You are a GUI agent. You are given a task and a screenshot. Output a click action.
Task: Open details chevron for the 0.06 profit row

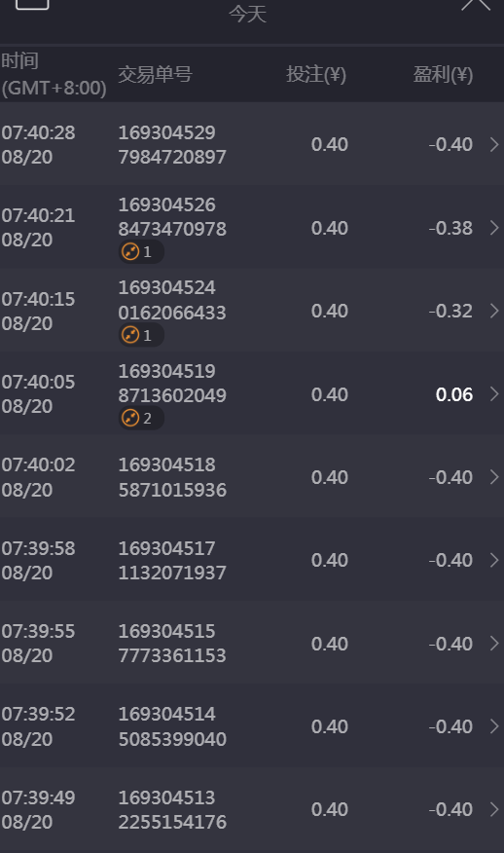click(494, 393)
